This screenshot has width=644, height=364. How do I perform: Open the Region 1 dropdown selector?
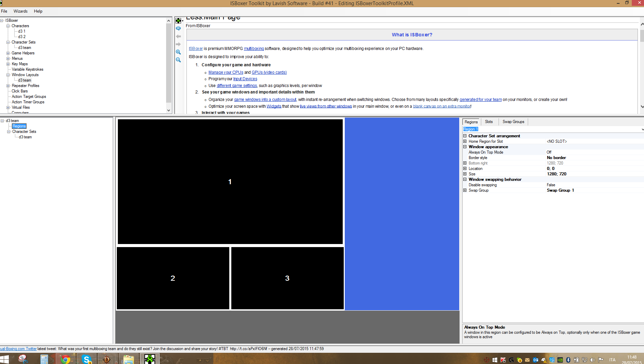(642, 129)
